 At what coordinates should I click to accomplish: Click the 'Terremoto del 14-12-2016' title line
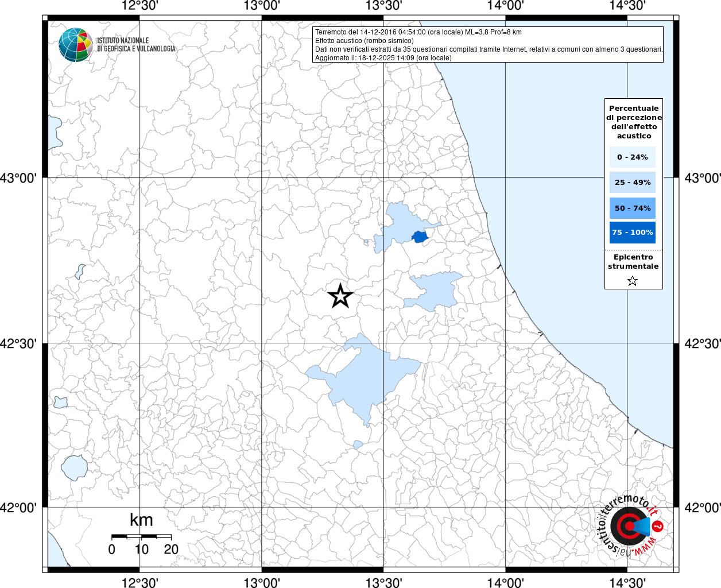click(418, 32)
